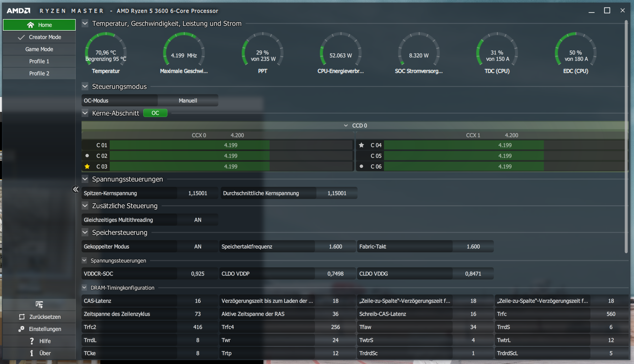
Task: Click the grey star beside core C 04
Action: click(x=361, y=145)
